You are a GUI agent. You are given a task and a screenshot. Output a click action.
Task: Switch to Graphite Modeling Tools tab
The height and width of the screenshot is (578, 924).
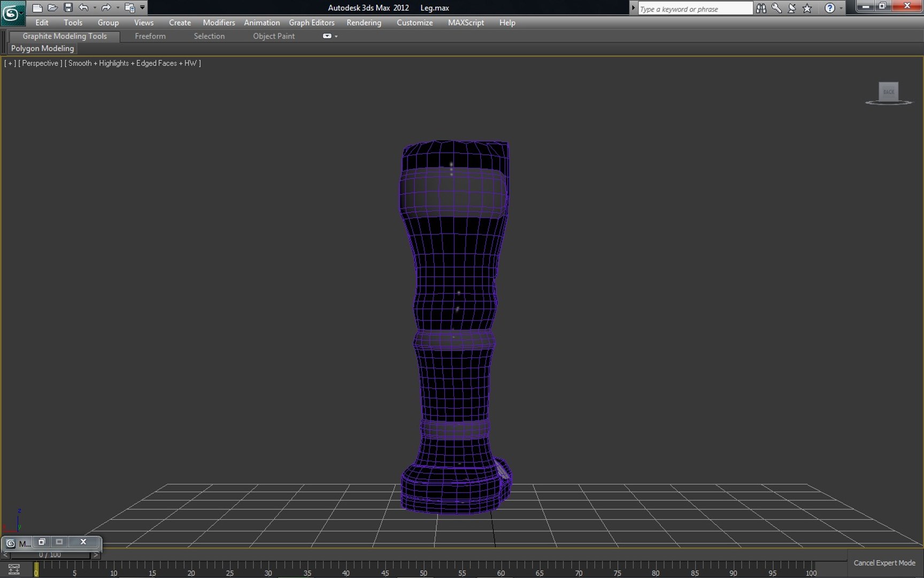pyautogui.click(x=64, y=36)
